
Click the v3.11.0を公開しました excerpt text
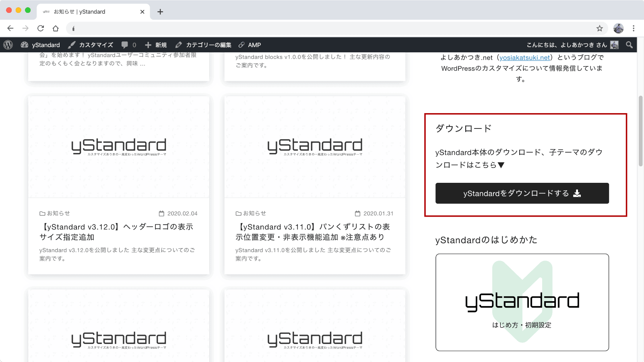(x=313, y=254)
